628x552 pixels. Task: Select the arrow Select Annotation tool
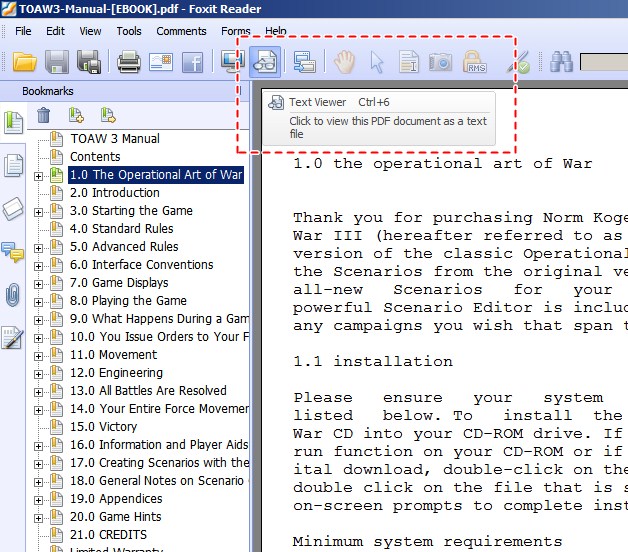coord(376,62)
